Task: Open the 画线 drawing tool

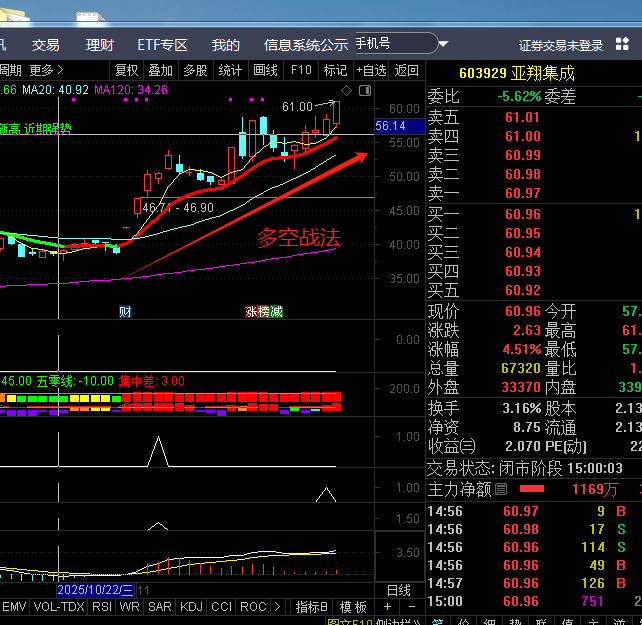Action: tap(265, 70)
